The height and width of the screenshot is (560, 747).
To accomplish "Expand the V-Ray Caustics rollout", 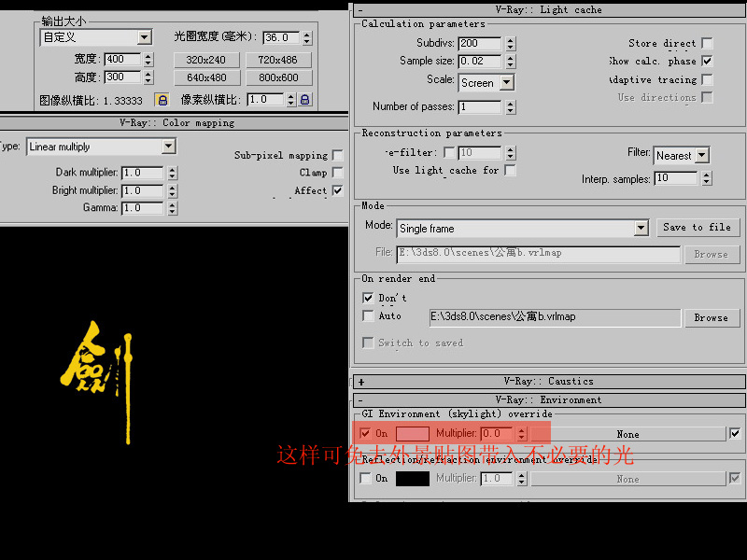I will pos(361,382).
